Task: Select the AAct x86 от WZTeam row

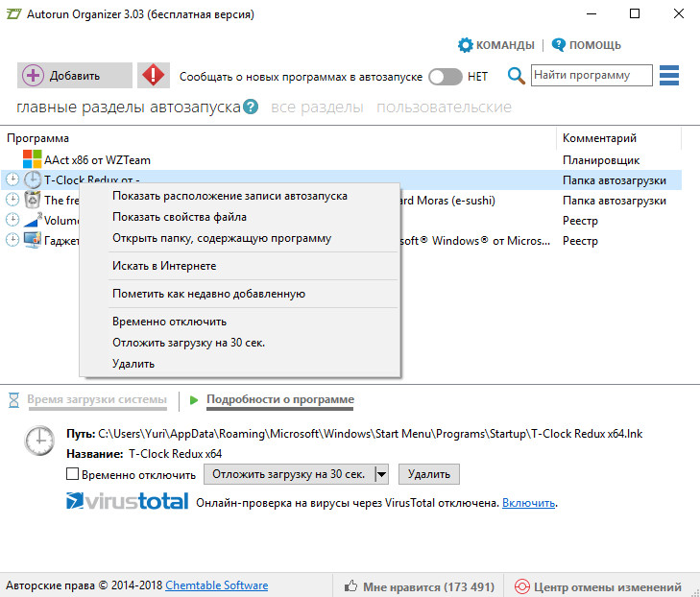Action: [341, 159]
